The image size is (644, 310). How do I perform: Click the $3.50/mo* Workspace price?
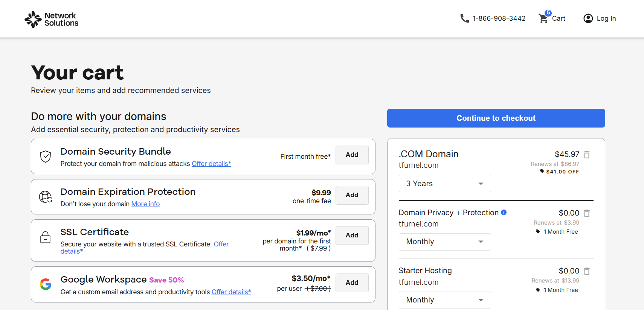tap(311, 278)
